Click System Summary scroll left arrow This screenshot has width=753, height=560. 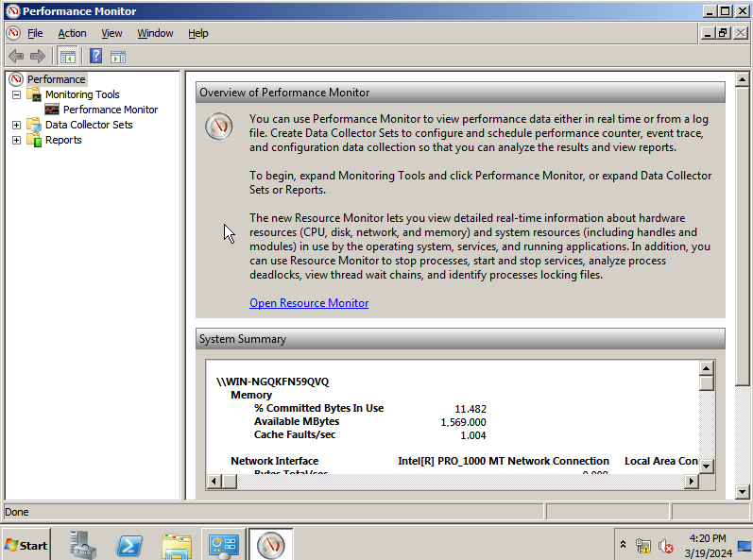point(214,481)
